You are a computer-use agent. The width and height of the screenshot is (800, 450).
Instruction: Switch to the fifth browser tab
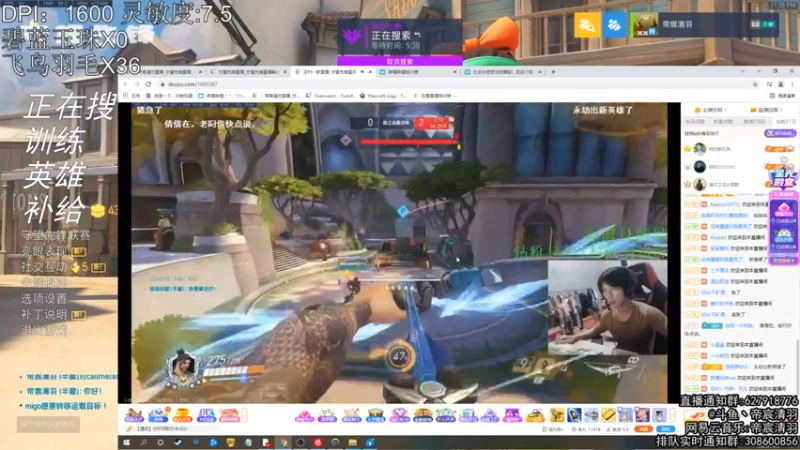coord(503,72)
